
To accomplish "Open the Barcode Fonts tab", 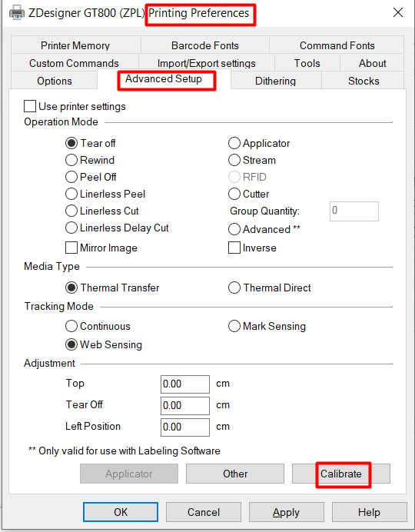I will [204, 45].
